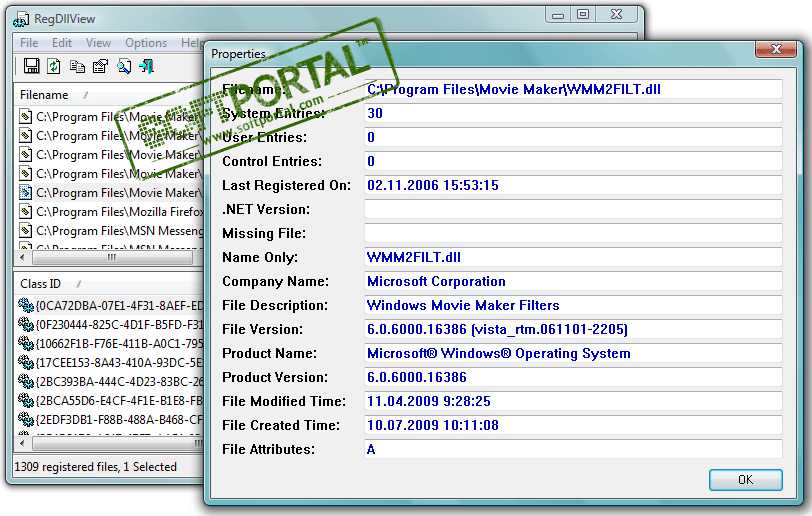Select class ID {2EDF3DB1-F88B-488A-B468 row
This screenshot has width=812, height=516.
[111, 419]
